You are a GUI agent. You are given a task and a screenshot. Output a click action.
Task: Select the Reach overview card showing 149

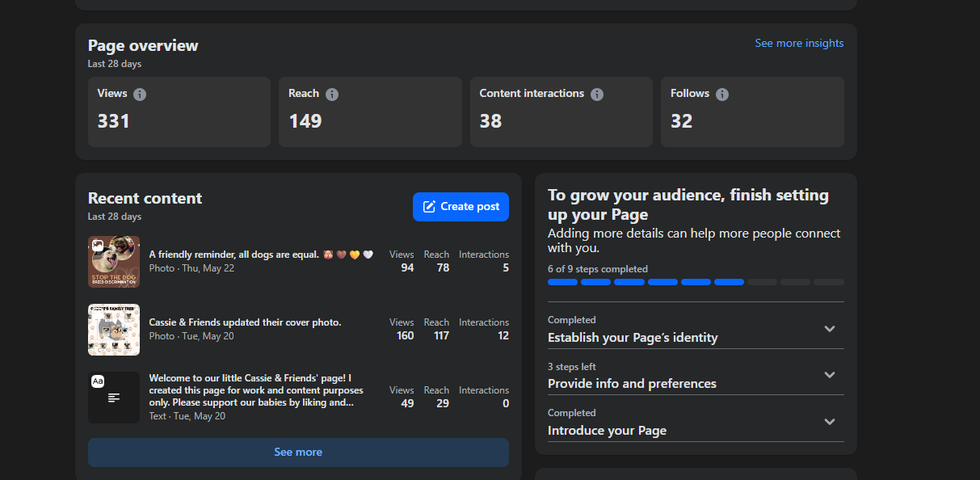[370, 112]
